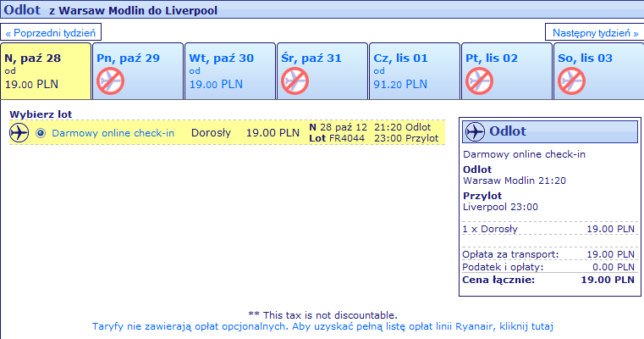Click the no-flight icon under So, lis 03
The height and width of the screenshot is (339, 644).
click(x=570, y=81)
